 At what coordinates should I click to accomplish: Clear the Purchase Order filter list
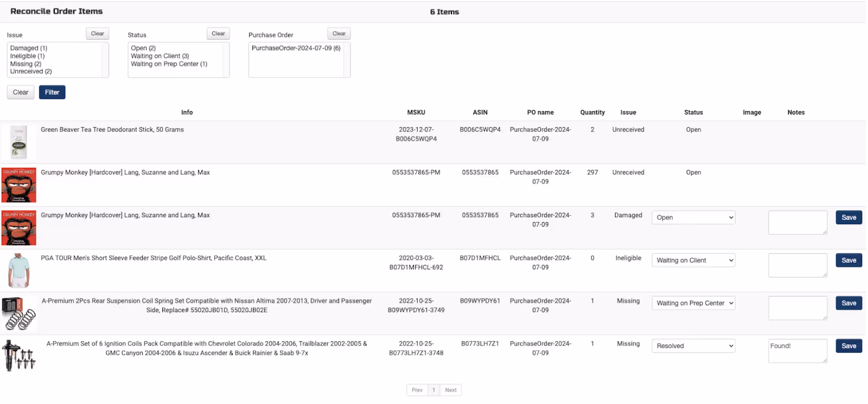[x=339, y=34]
